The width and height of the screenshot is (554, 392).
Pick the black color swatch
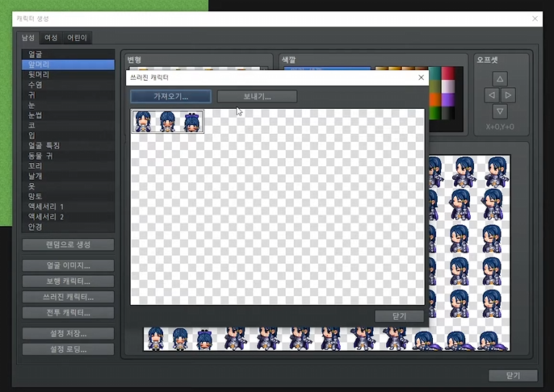click(448, 113)
